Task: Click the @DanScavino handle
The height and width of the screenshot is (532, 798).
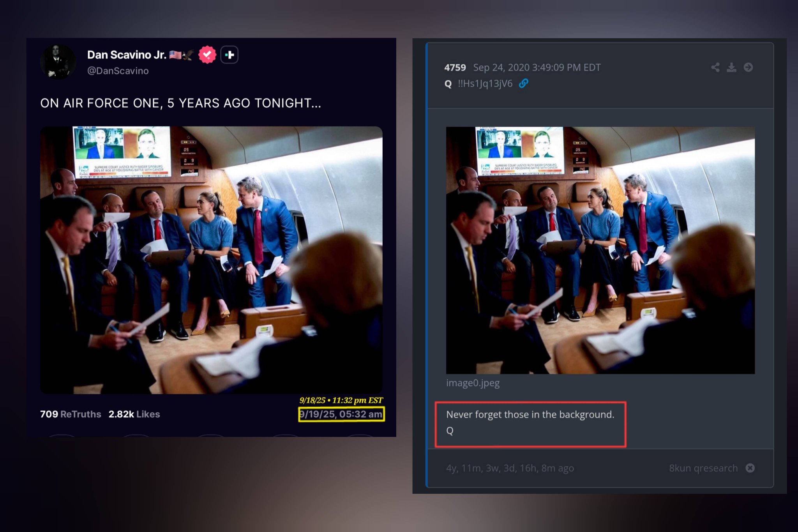Action: pyautogui.click(x=118, y=71)
